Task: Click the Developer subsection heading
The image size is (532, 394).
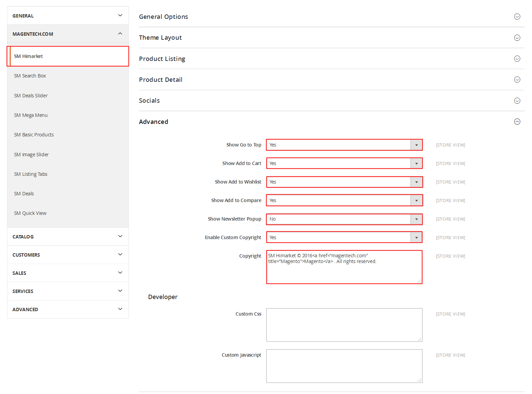Action: pyautogui.click(x=163, y=297)
